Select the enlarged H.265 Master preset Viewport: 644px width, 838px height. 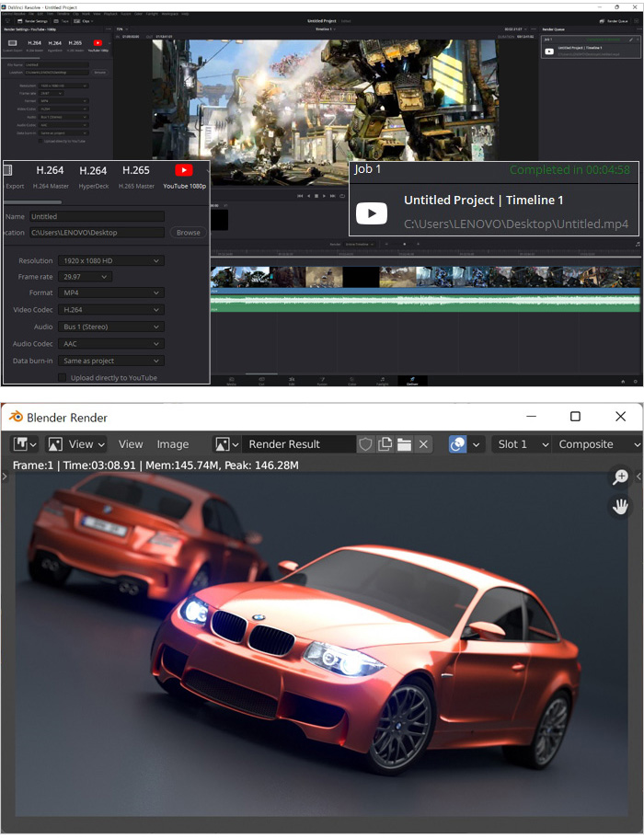point(136,177)
